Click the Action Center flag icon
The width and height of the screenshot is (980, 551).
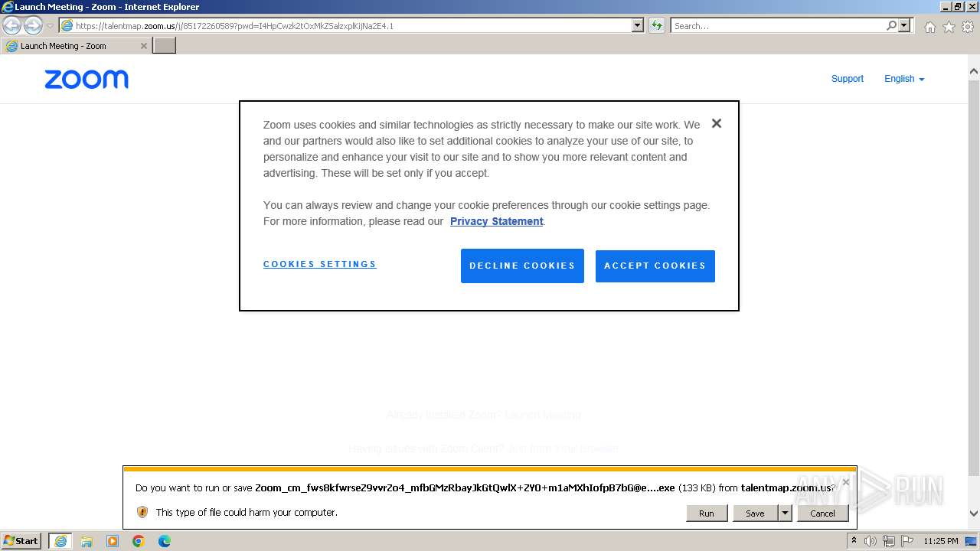coord(907,541)
